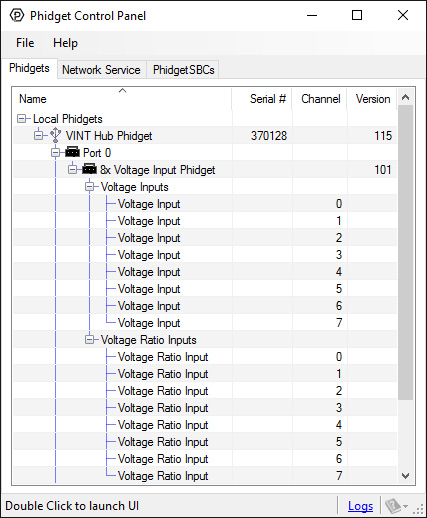Switch to the Network Service tab
This screenshot has height=518, width=427.
click(x=101, y=70)
